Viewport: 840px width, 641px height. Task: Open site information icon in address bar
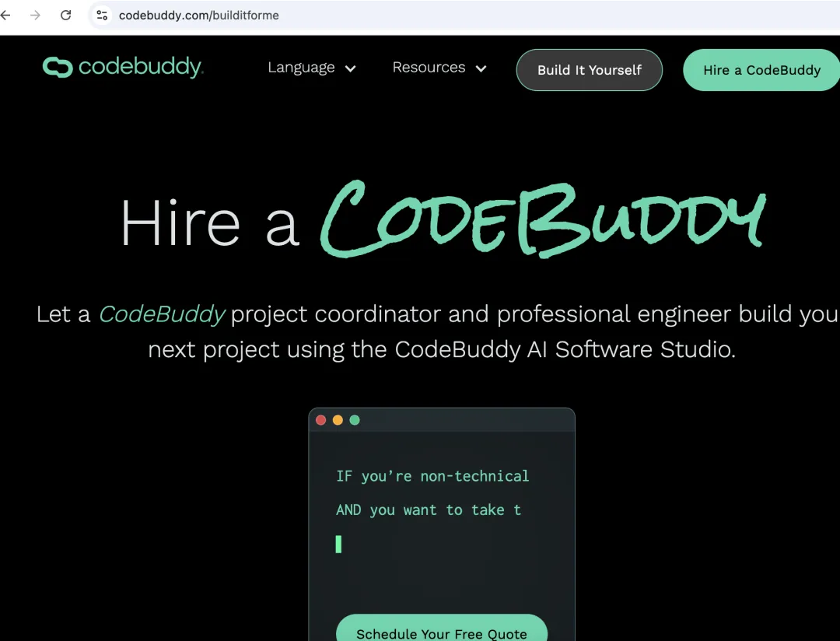tap(102, 15)
